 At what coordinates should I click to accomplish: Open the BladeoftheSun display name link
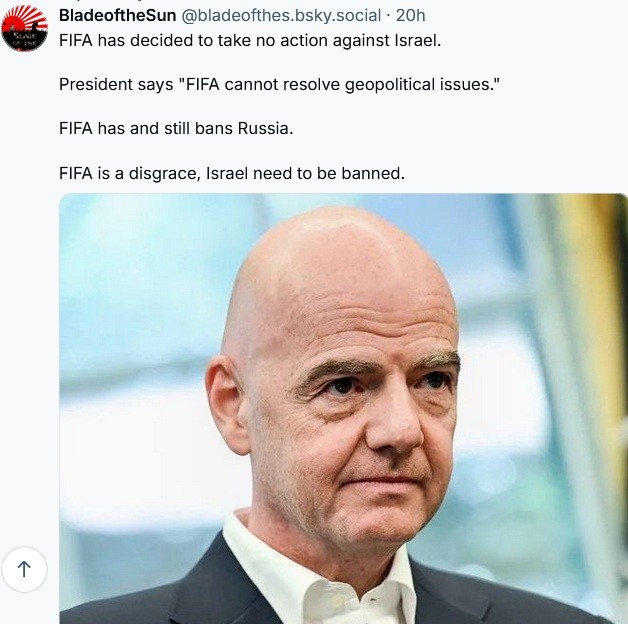[117, 16]
